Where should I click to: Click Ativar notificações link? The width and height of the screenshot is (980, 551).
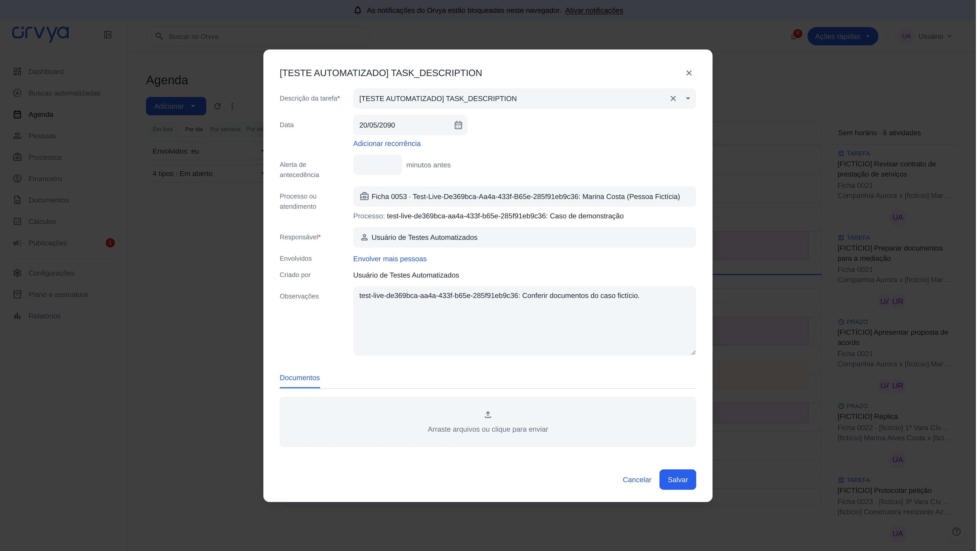[594, 10]
